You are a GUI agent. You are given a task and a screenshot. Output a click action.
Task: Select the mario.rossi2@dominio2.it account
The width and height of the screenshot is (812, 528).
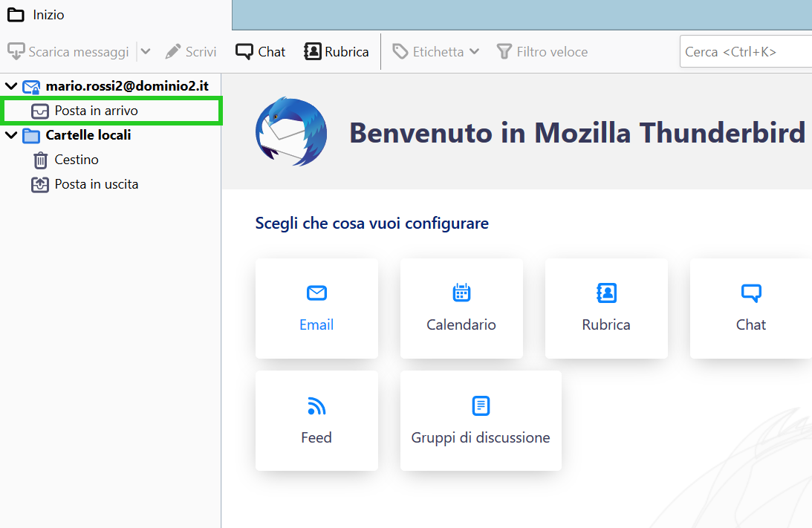[127, 86]
